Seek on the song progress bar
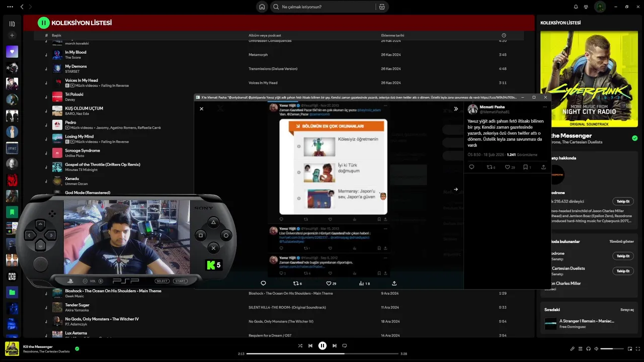Screen dimensions: 644x362 (323, 353)
